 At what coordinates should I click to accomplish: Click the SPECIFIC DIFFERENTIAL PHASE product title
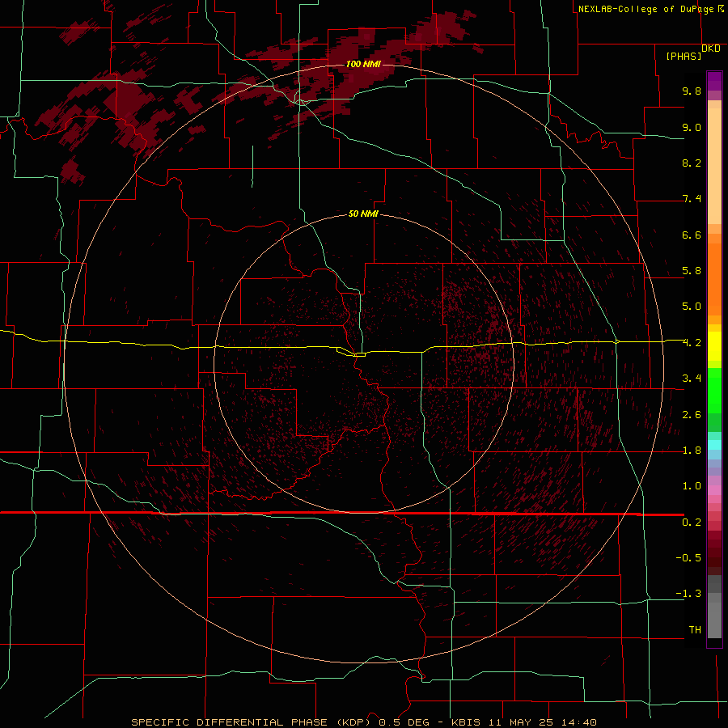point(231,722)
